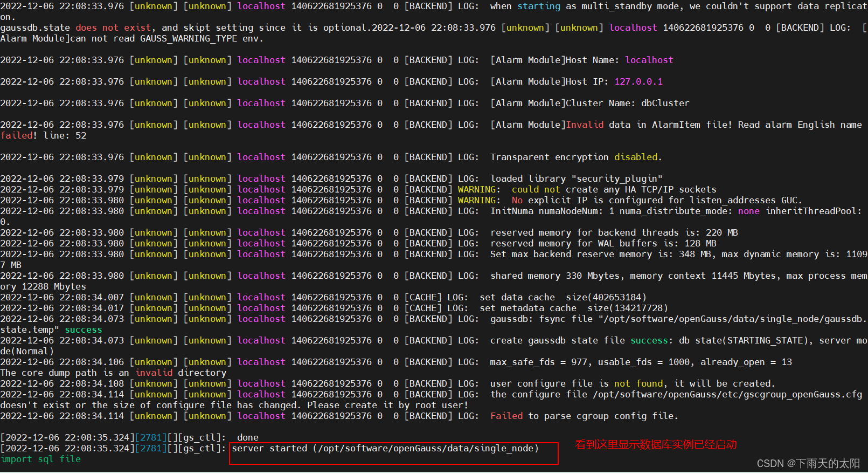Viewport: 868px width, 474px height.
Task: Click "Please create it by root user!"
Action: click(388, 406)
